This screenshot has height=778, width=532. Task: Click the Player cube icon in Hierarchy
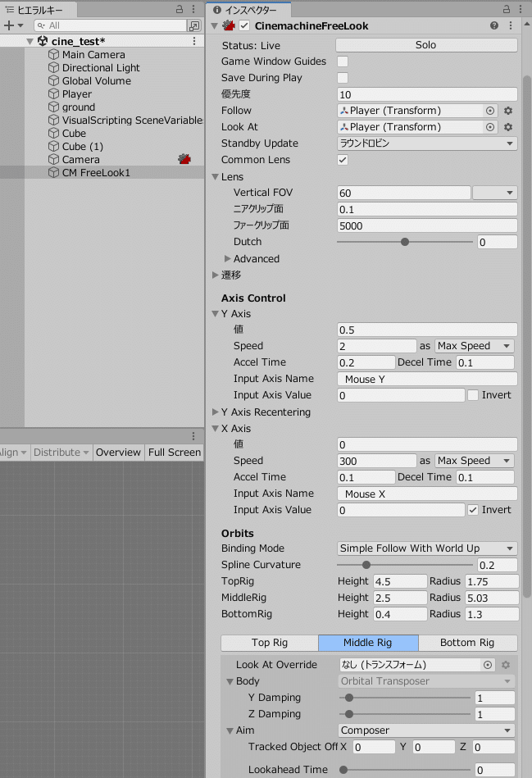53,93
